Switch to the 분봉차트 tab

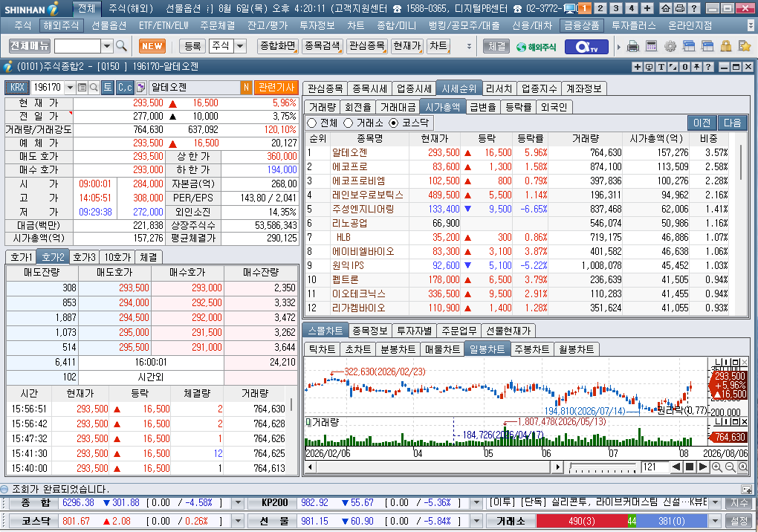398,349
